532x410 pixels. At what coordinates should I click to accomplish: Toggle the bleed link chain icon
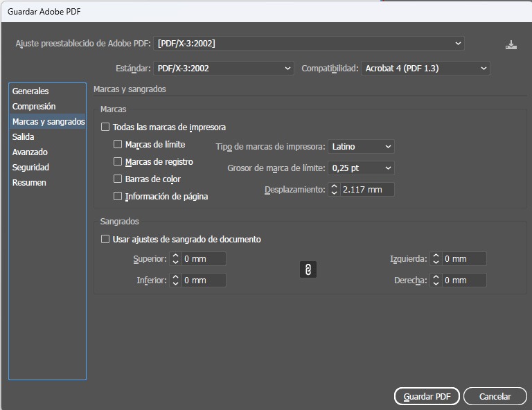tap(308, 269)
